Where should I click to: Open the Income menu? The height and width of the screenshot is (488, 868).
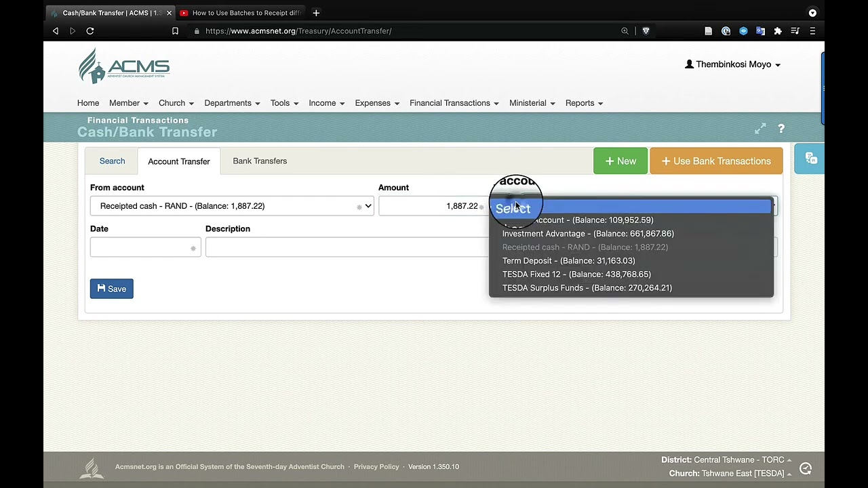pos(327,103)
